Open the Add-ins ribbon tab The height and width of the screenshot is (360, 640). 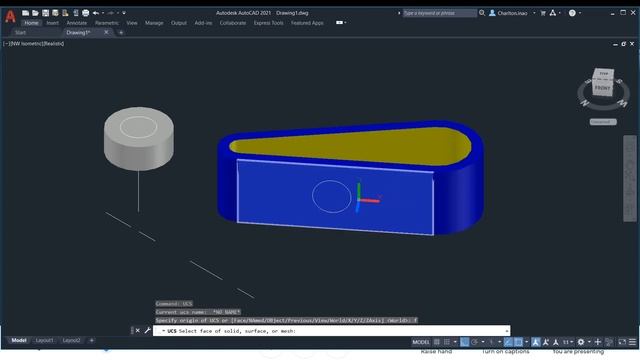pyautogui.click(x=203, y=23)
